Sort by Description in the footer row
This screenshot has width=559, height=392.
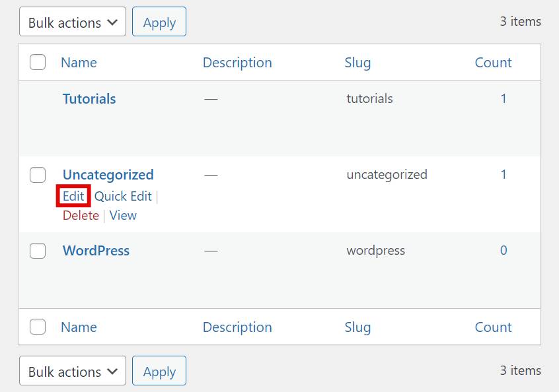(237, 327)
